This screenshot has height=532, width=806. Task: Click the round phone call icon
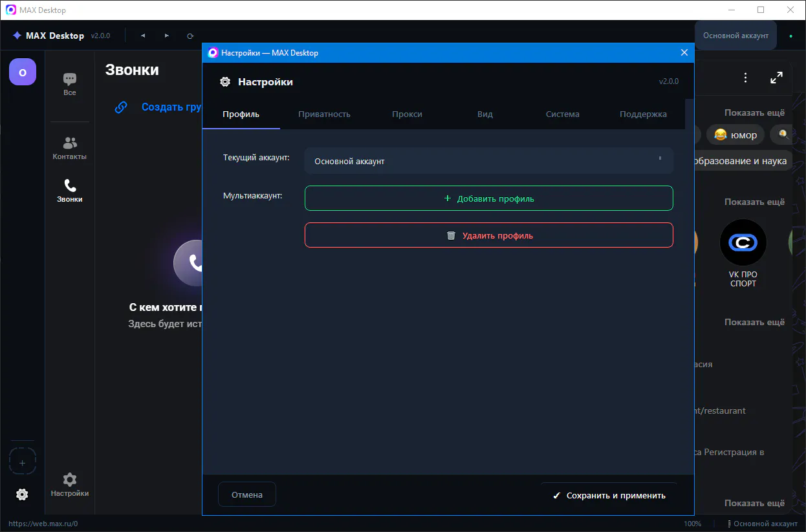(x=189, y=262)
